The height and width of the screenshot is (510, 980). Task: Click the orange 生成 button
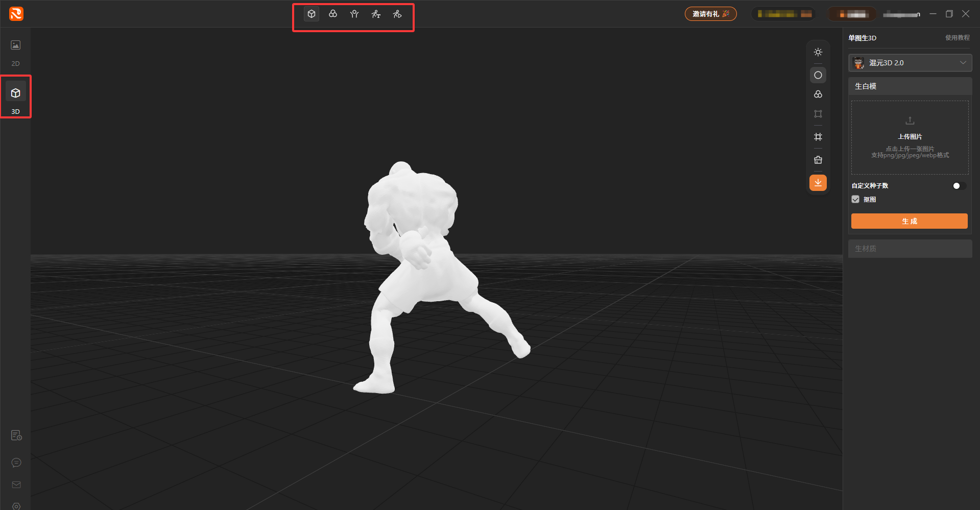pos(909,221)
